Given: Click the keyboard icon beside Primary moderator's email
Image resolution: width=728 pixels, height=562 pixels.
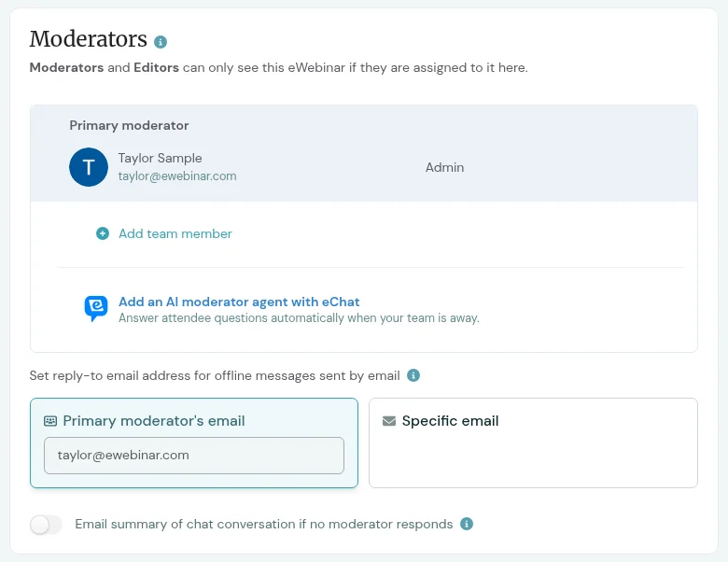Looking at the screenshot, I should coord(50,421).
